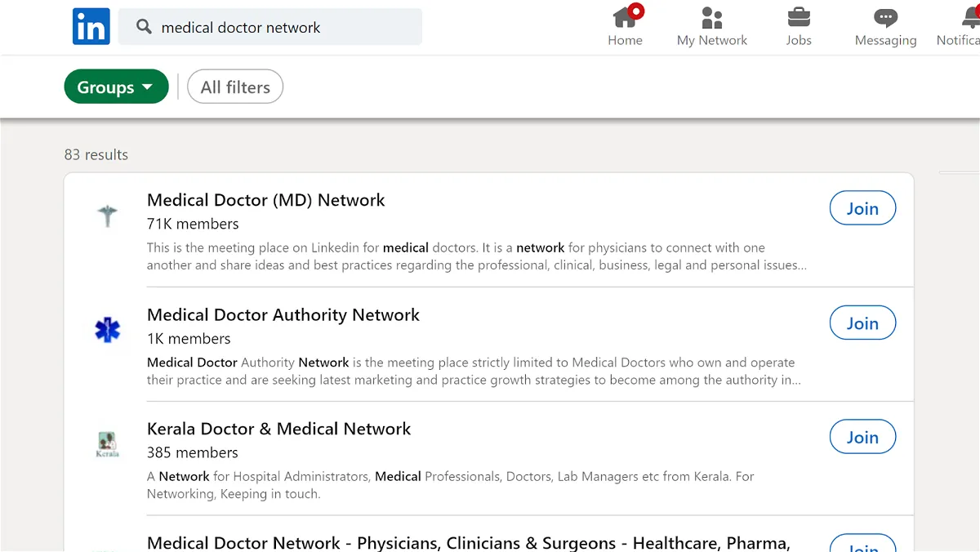Click the search box with medical doctor network
The height and width of the screenshot is (552, 980).
270,27
